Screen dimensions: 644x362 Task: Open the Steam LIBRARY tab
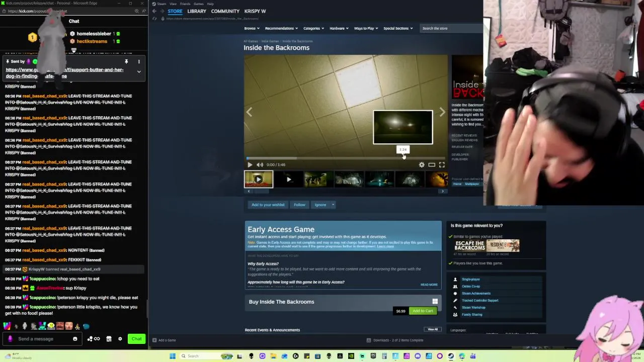pyautogui.click(x=197, y=11)
